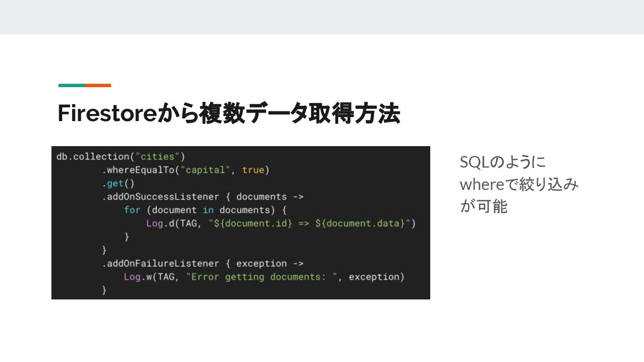The height and width of the screenshot is (362, 644).
Task: Click the gray header band at the top
Action: click(x=322, y=17)
